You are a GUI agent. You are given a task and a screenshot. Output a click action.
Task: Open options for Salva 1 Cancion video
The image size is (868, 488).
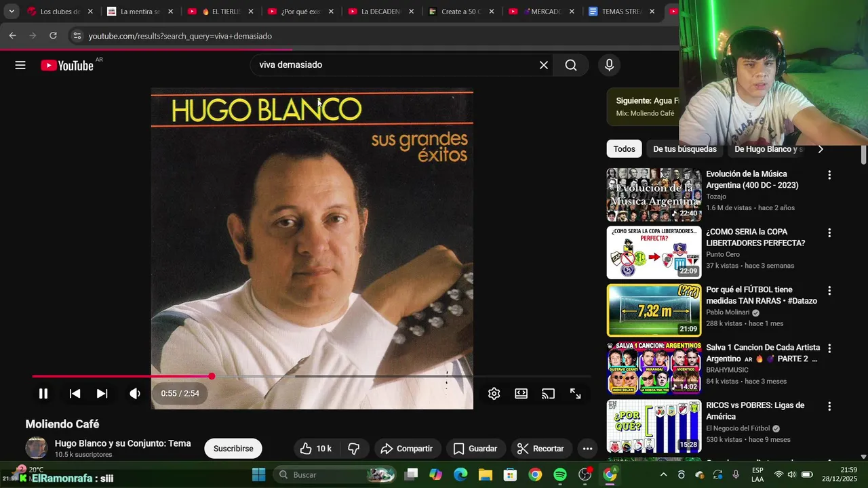(x=829, y=348)
